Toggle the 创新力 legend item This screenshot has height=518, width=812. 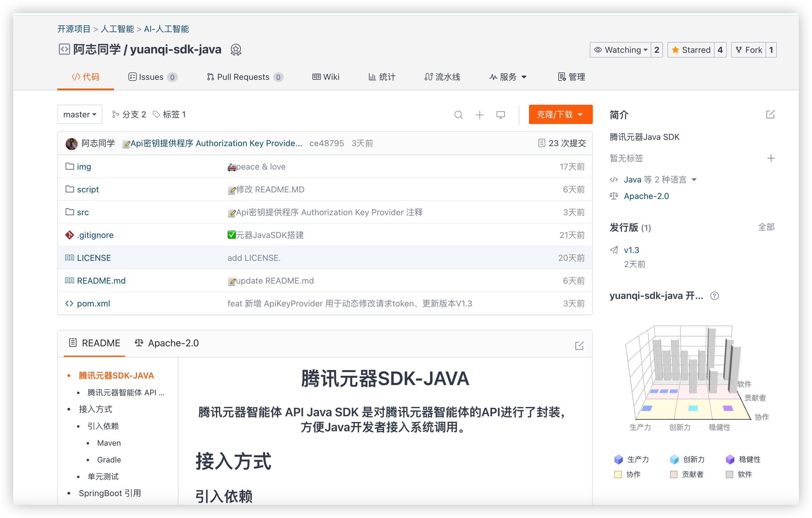point(687,459)
